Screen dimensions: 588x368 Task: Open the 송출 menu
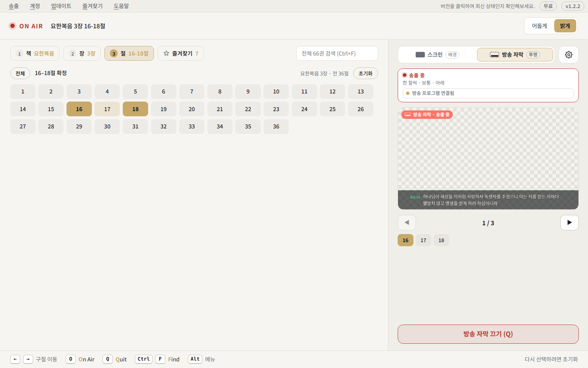[14, 6]
